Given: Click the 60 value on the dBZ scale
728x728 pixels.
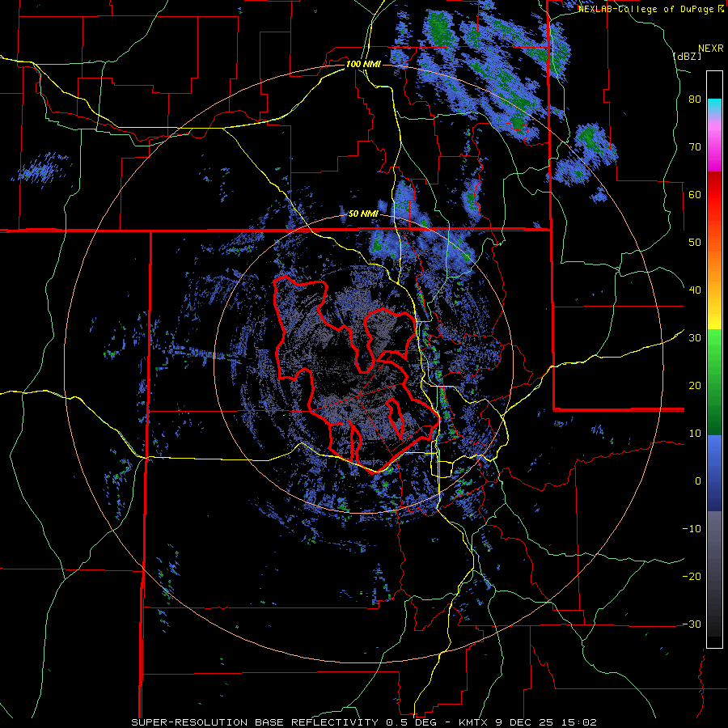Looking at the screenshot, I should (x=695, y=194).
